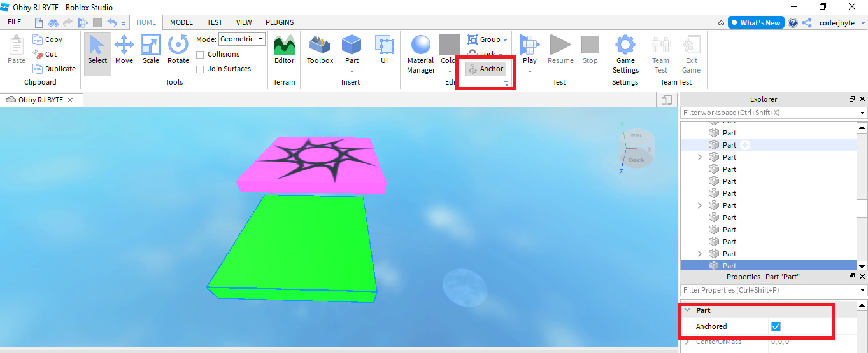Select the Move tool
This screenshot has height=353, width=868.
(x=124, y=50)
